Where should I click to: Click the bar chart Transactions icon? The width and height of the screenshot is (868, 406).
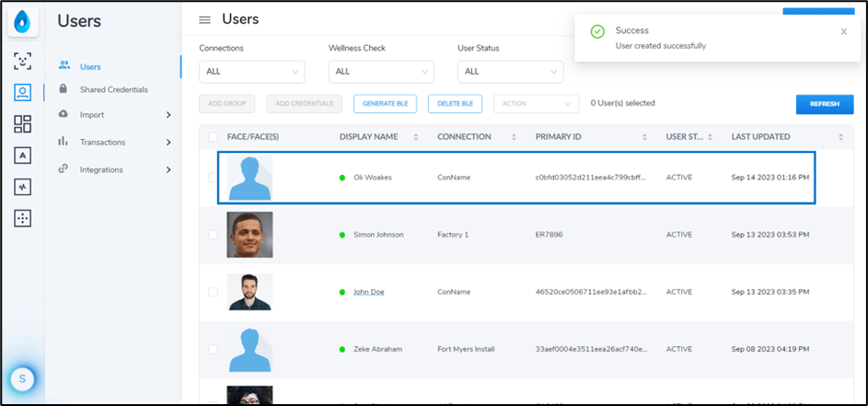coord(64,141)
